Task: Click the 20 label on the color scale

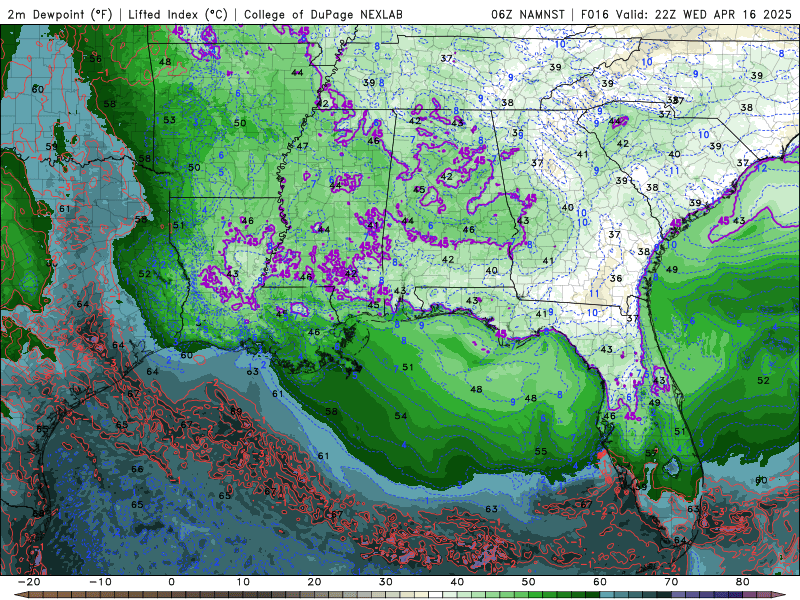Action: click(314, 582)
